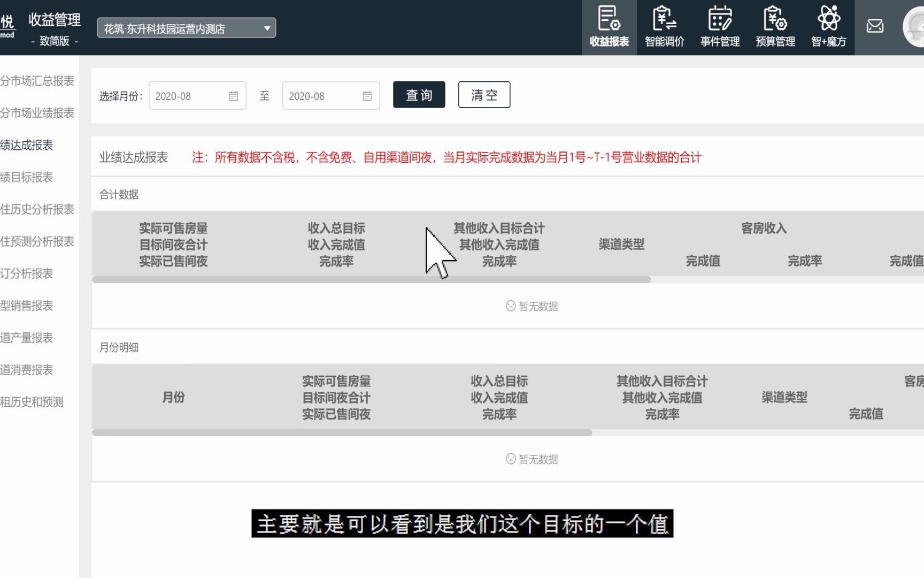Click the 月份 column header in 月份明细
This screenshot has width=924, height=578.
173,397
